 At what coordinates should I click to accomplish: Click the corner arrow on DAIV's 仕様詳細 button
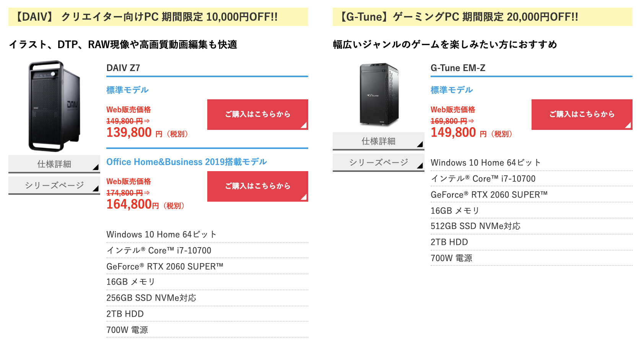96,167
